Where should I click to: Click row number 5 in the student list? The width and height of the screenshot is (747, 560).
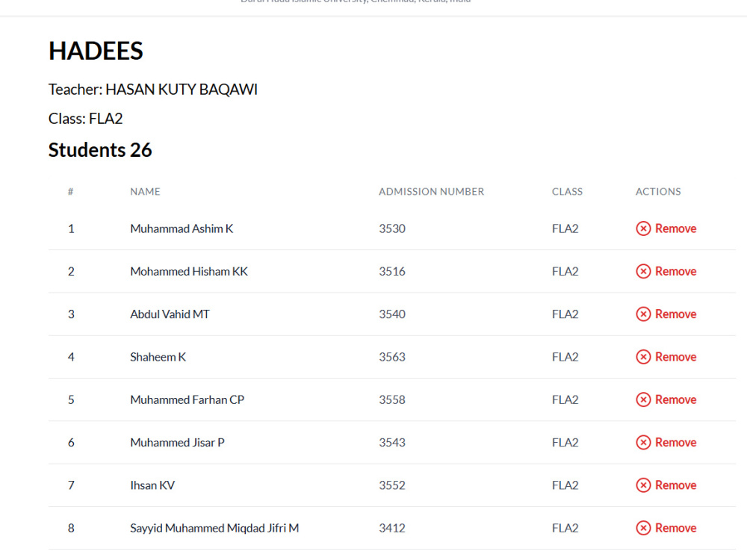71,399
